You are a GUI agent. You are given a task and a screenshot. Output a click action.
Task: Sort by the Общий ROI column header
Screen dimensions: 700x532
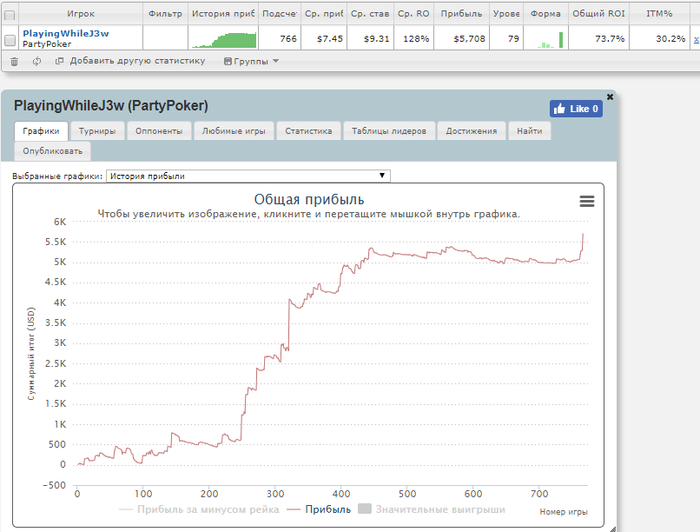click(599, 14)
